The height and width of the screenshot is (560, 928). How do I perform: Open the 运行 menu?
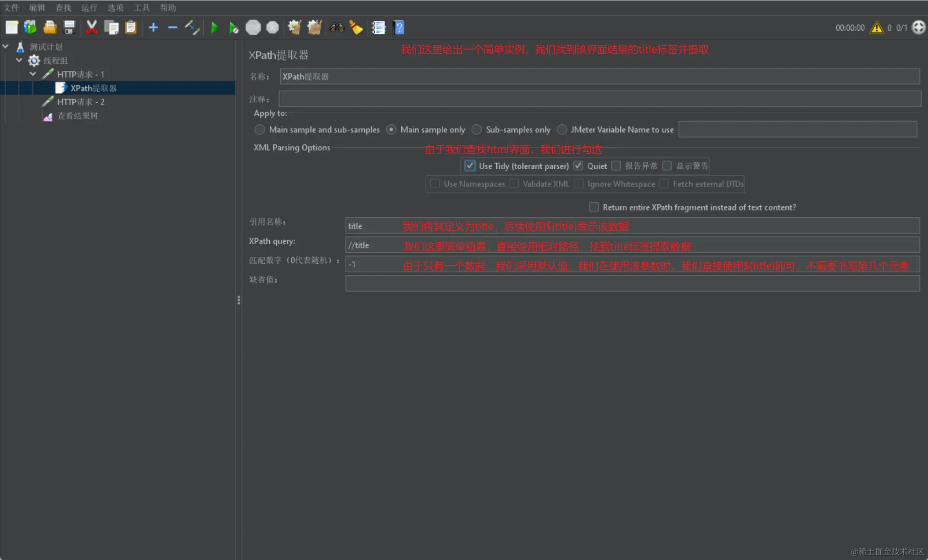point(89,7)
